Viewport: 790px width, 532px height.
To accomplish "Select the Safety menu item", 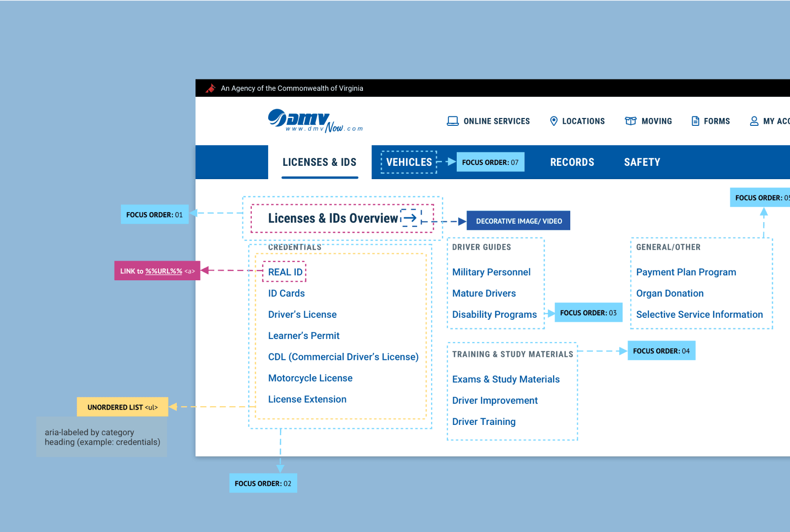I will pyautogui.click(x=642, y=162).
